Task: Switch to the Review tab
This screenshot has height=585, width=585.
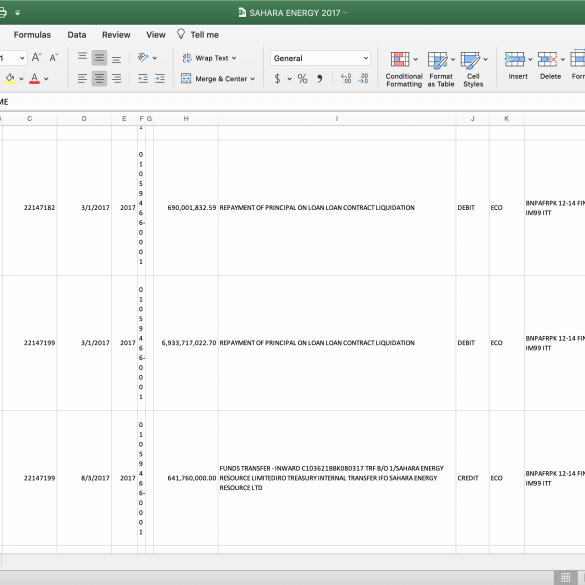Action: point(116,35)
